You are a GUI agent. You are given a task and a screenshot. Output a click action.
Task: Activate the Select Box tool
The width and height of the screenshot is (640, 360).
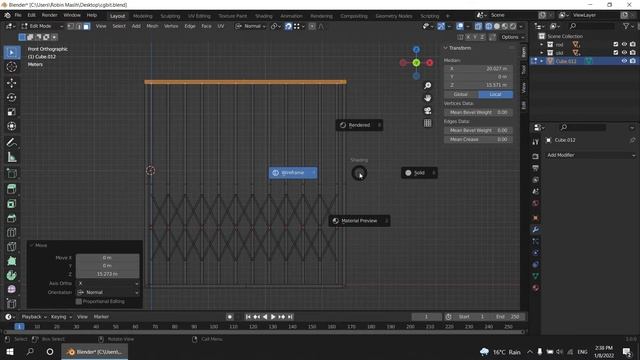click(x=11, y=53)
